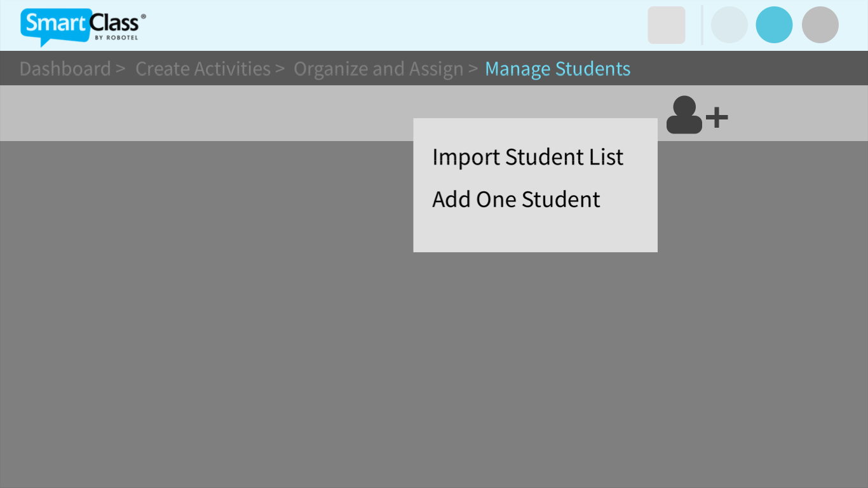Click the highlighted Manage Students breadcrumb
868x488 pixels.
click(557, 68)
